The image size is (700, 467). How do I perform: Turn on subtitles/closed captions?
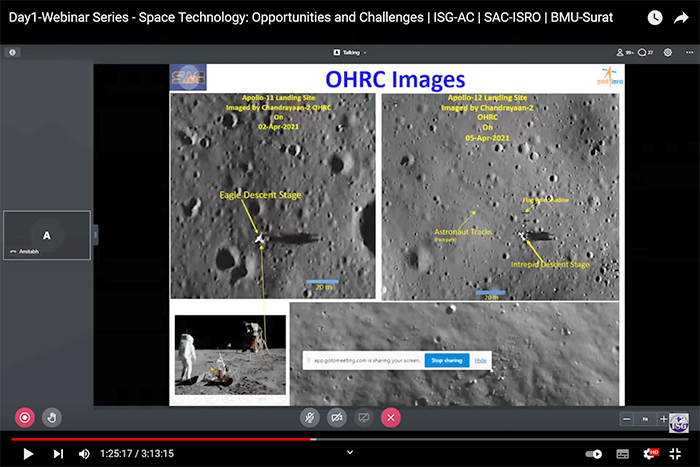pos(623,453)
